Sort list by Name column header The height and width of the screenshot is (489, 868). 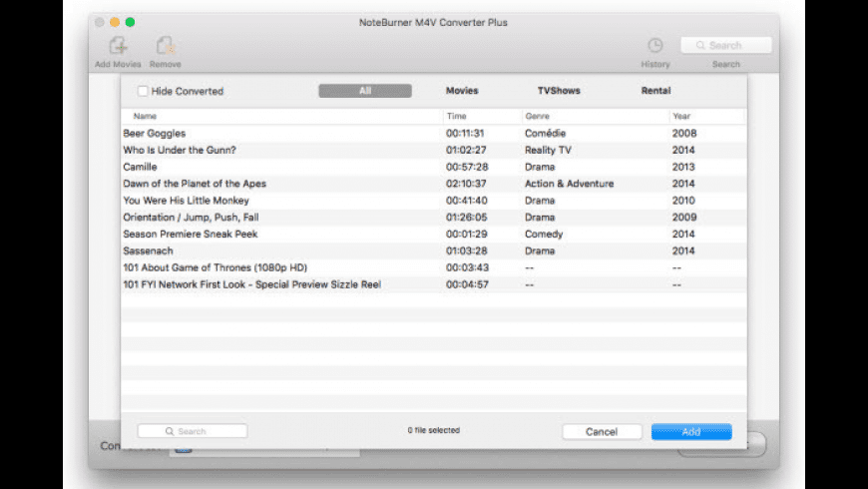click(146, 117)
